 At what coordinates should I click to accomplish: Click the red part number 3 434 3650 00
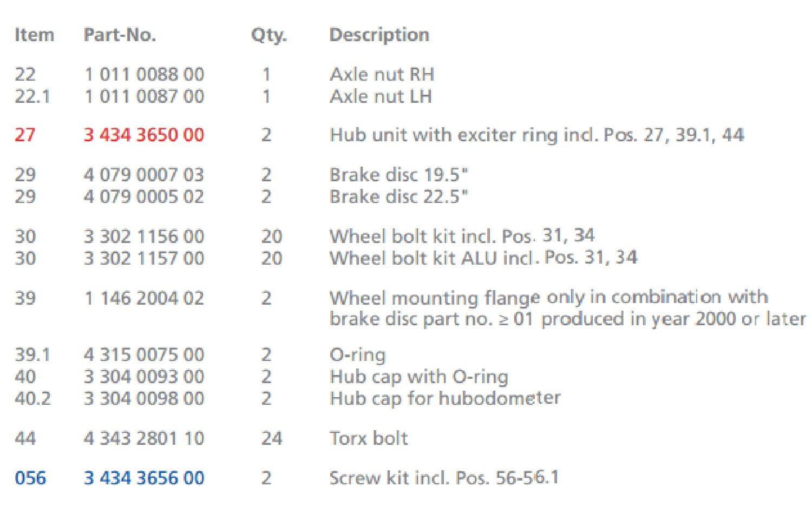pos(143,135)
